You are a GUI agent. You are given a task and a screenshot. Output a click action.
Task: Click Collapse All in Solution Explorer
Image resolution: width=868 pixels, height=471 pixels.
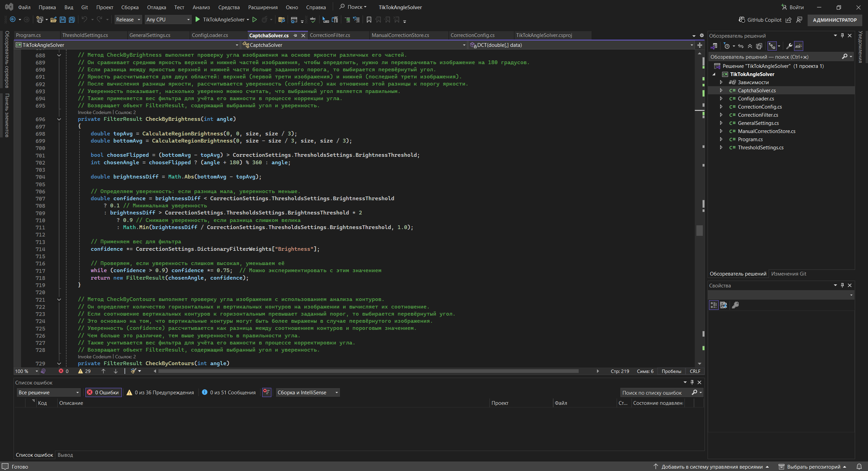(750, 46)
